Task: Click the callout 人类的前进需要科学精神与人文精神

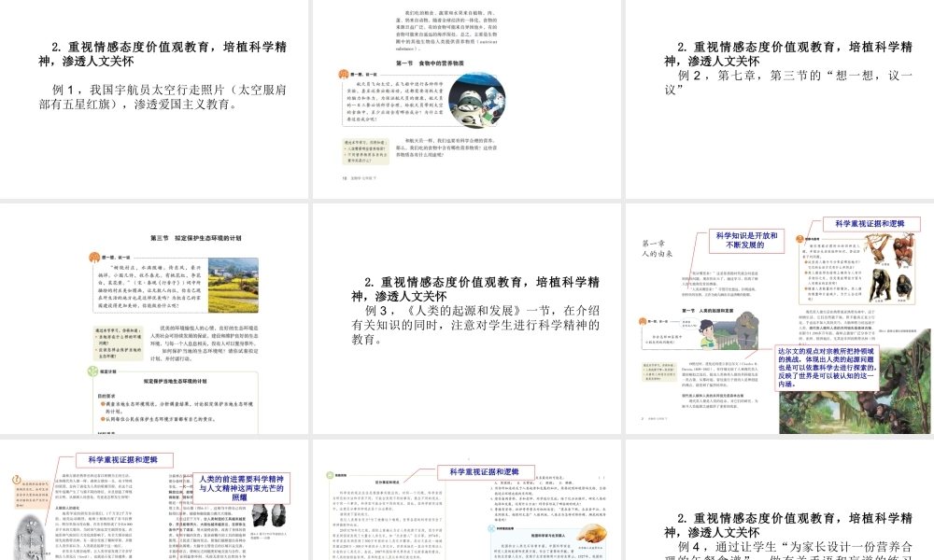Action: click(241, 488)
